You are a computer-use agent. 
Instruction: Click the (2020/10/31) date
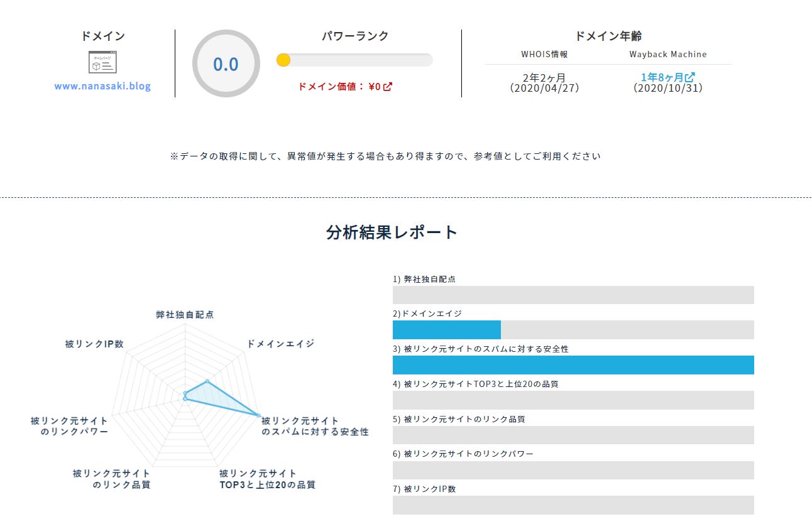[668, 88]
